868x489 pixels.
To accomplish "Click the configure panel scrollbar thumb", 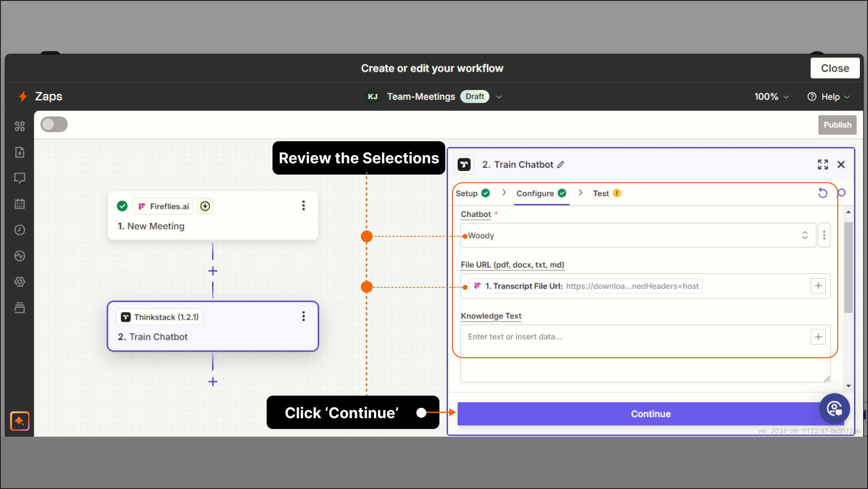I will (848, 267).
